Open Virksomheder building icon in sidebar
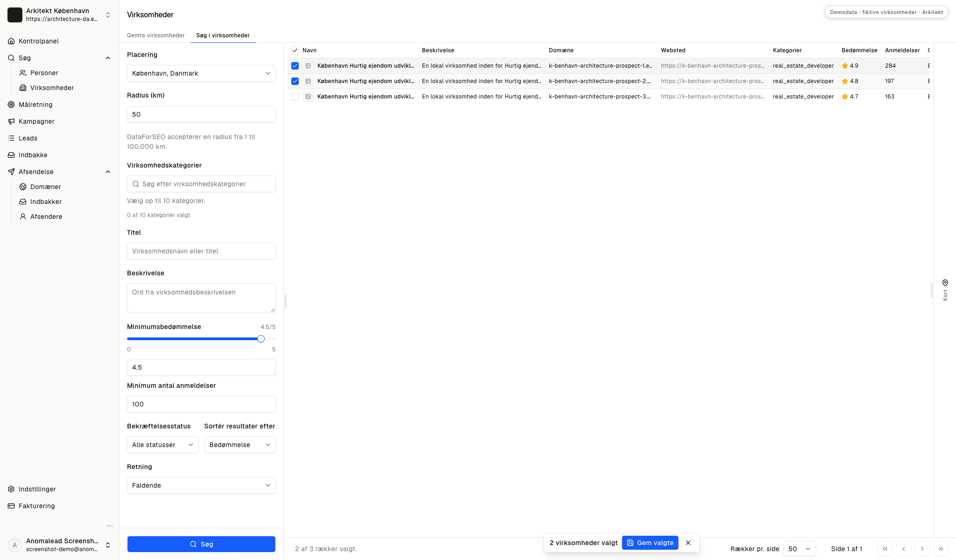 (23, 88)
